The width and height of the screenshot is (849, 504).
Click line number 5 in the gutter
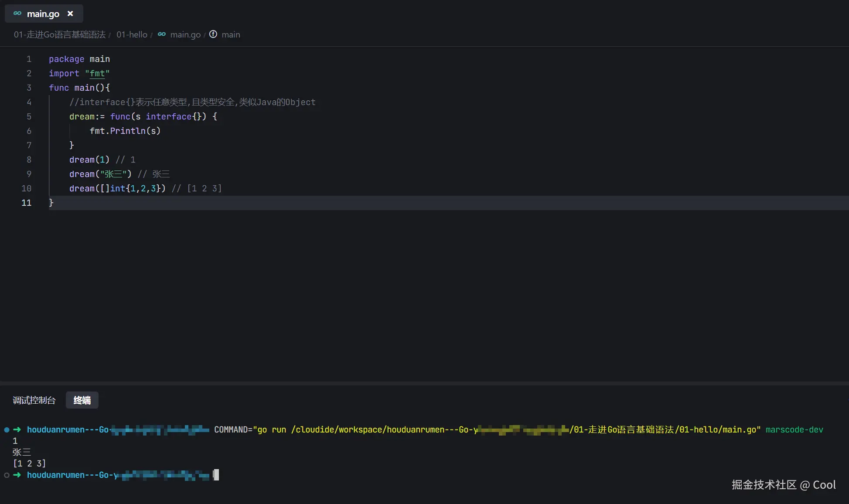(x=29, y=116)
